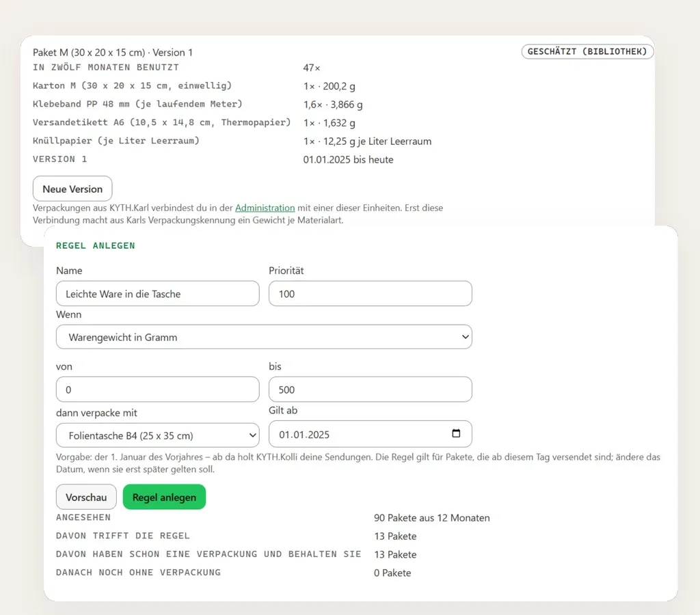This screenshot has height=615, width=700.
Task: Click the '1× · 1,632 g' value
Action: (329, 123)
